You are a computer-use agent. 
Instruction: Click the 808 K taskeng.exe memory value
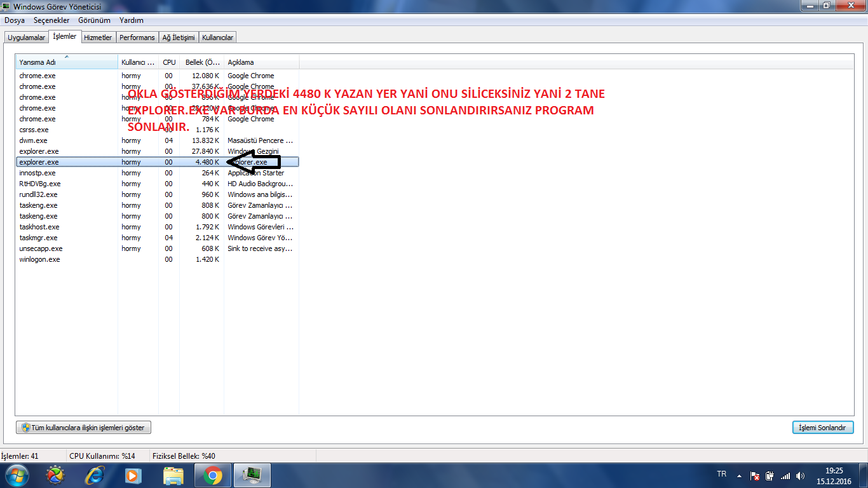pos(212,205)
